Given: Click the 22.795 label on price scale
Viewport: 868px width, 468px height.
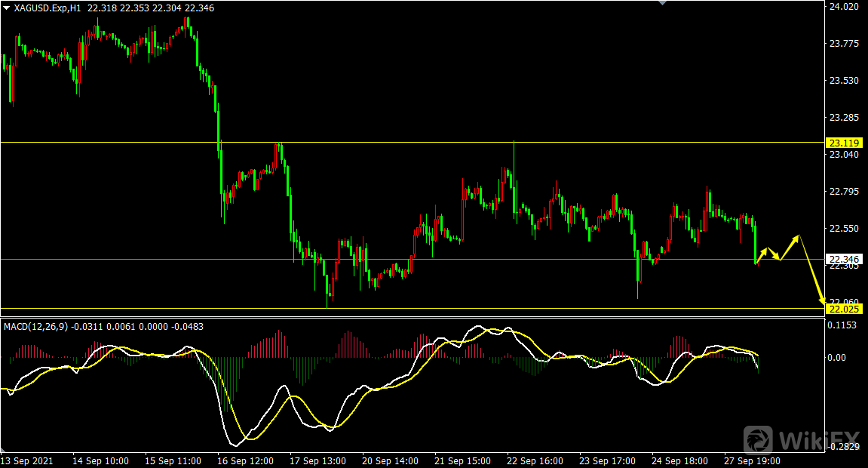Looking at the screenshot, I should click(843, 192).
